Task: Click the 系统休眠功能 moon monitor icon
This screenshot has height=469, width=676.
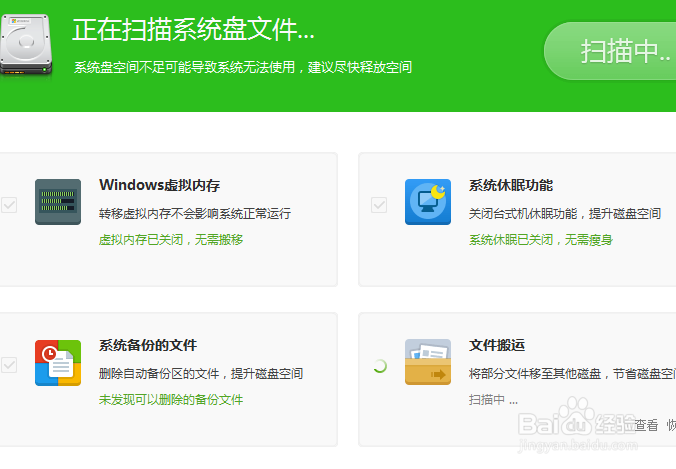Action: click(428, 202)
